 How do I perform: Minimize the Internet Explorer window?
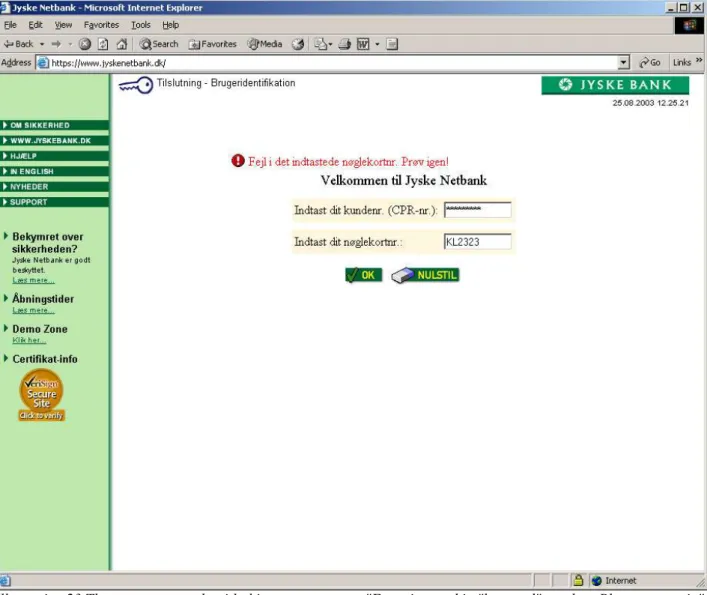(671, 7)
